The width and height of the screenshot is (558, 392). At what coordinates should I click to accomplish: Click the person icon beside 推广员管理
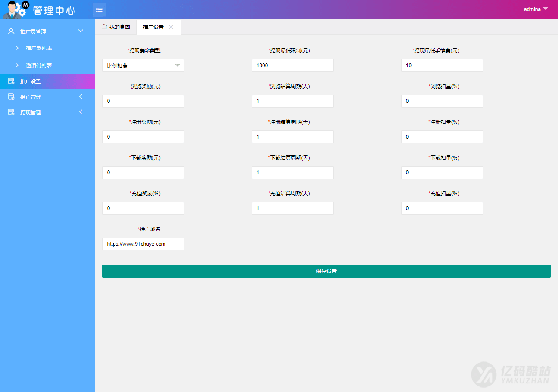point(10,31)
